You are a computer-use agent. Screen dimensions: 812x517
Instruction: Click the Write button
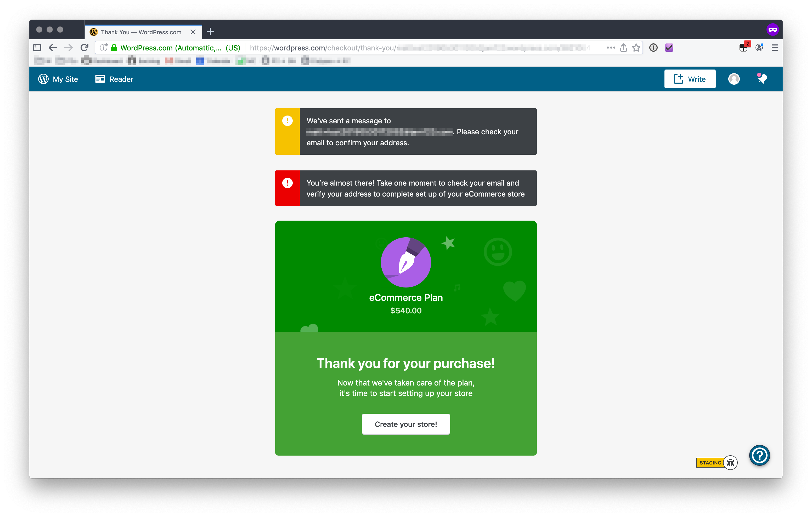(x=690, y=79)
